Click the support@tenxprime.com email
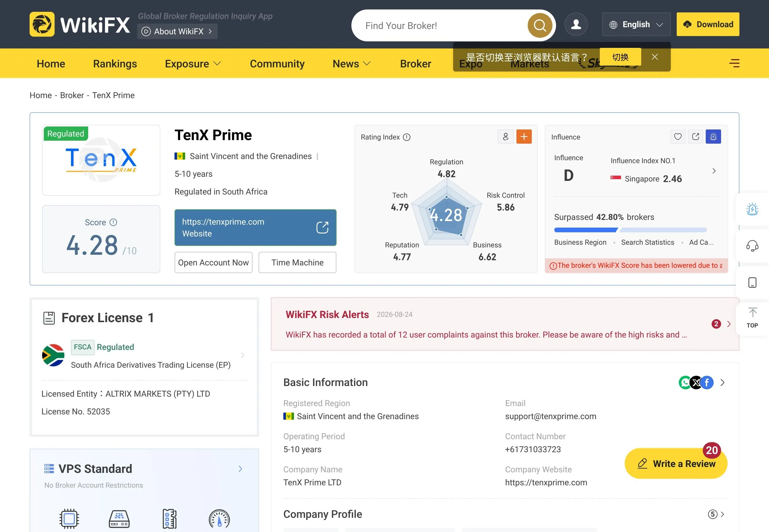 click(x=550, y=417)
